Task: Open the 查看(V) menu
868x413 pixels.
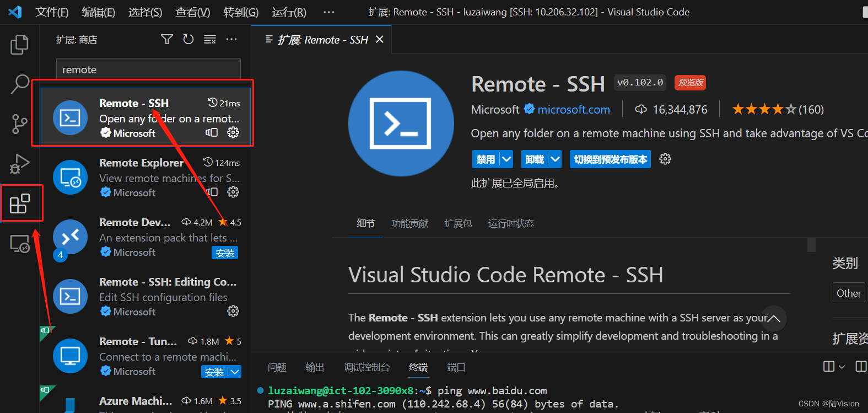Action: click(193, 12)
